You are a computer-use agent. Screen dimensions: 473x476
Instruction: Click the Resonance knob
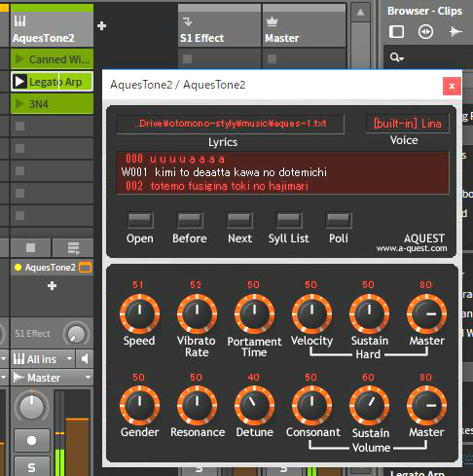[197, 405]
